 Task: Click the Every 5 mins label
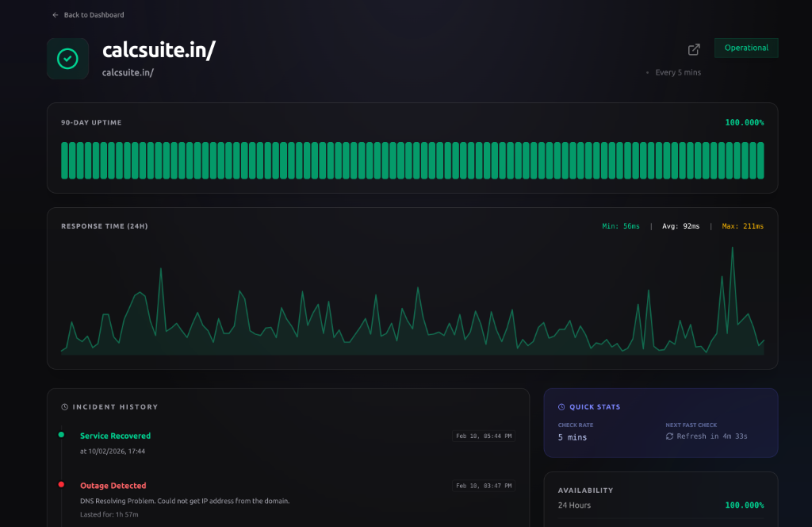click(x=678, y=72)
